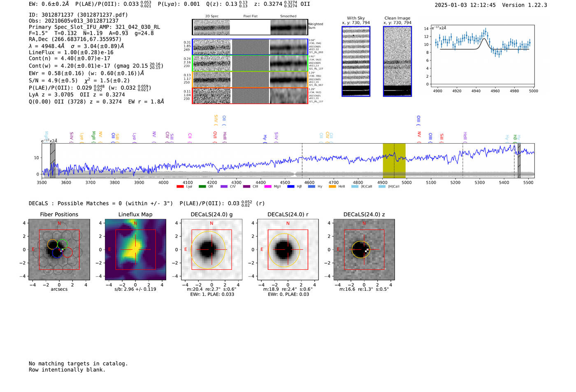Click the ID: 3012871237 line

pyautogui.click(x=78, y=15)
